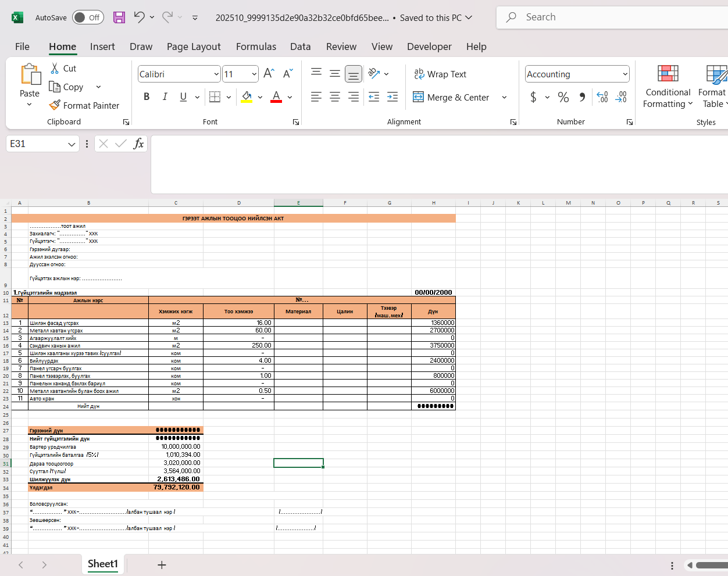Click the Save icon in title bar
The image size is (728, 576).
(119, 17)
